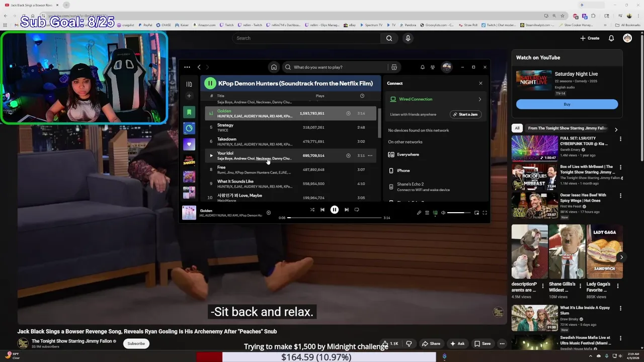Screen dimensions: 644x362
Task: Collapse Your Library icon in Spotify
Action: [x=189, y=84]
